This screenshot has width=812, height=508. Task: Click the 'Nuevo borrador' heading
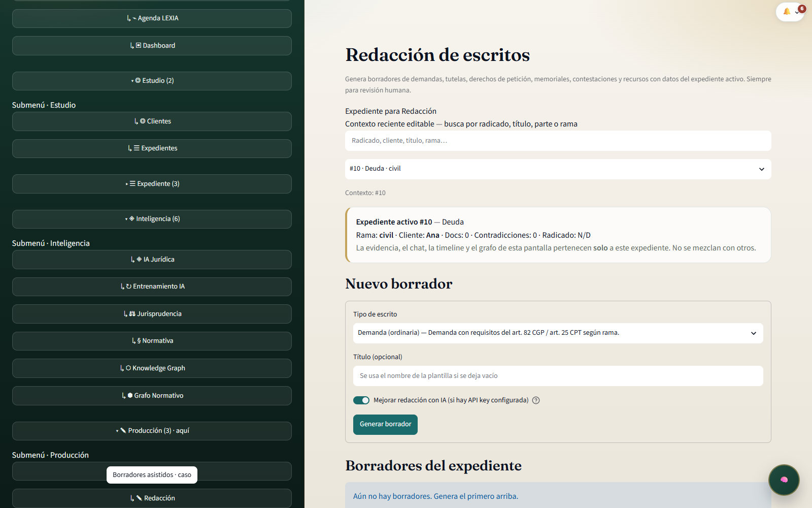click(399, 284)
